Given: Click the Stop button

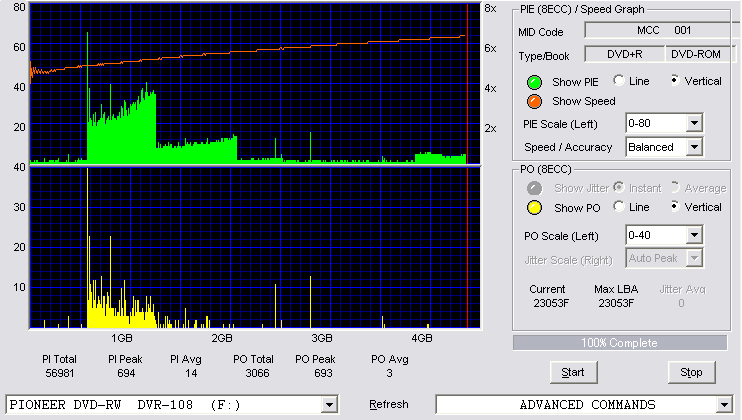Looking at the screenshot, I should [691, 373].
